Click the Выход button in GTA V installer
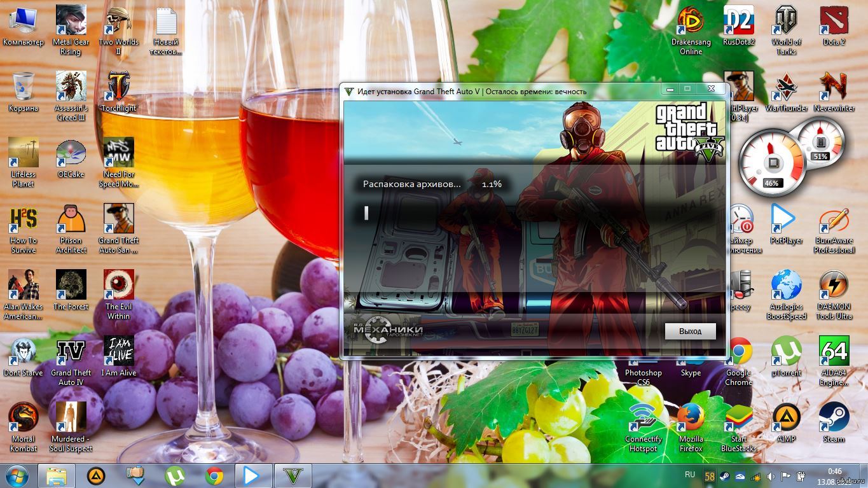The image size is (868, 488). pos(690,331)
